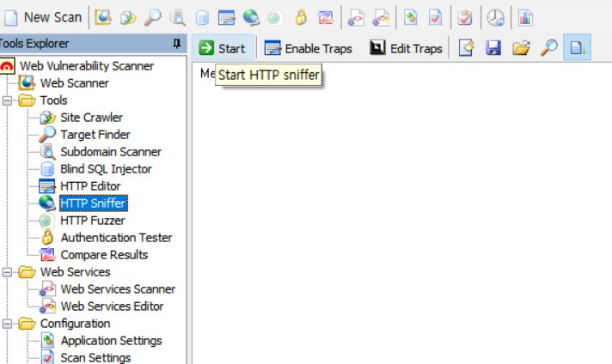The image size is (612, 364).
Task: Select Target Finder in the tree
Action: 95,135
